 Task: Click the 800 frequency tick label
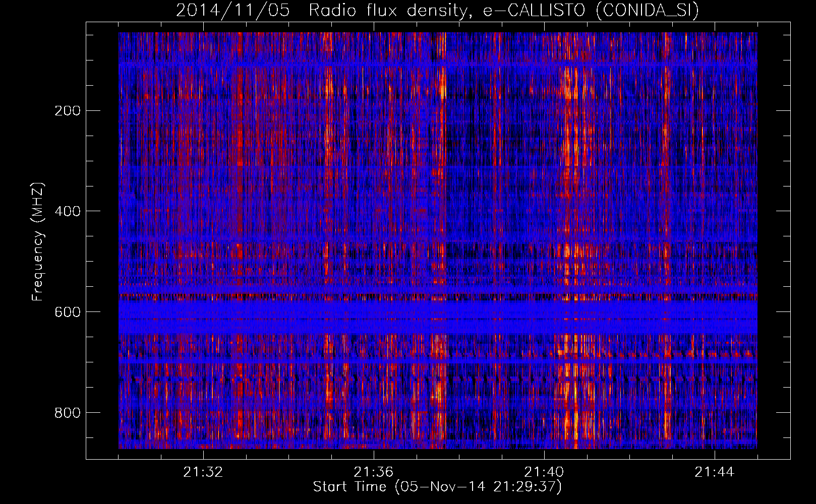pos(68,413)
